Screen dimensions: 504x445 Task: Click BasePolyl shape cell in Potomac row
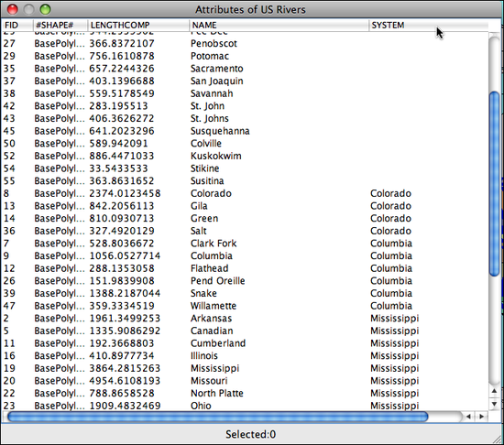coord(60,56)
